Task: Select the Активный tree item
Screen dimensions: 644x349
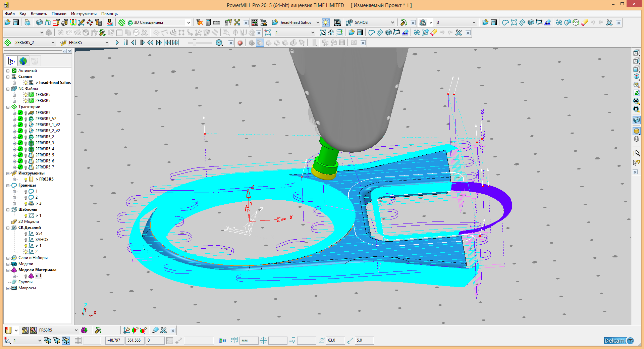Action: 28,70
